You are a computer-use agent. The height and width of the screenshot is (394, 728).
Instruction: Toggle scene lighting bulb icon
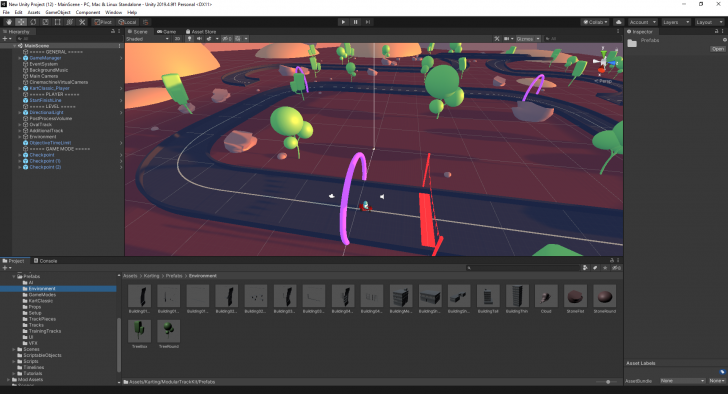[189, 39]
